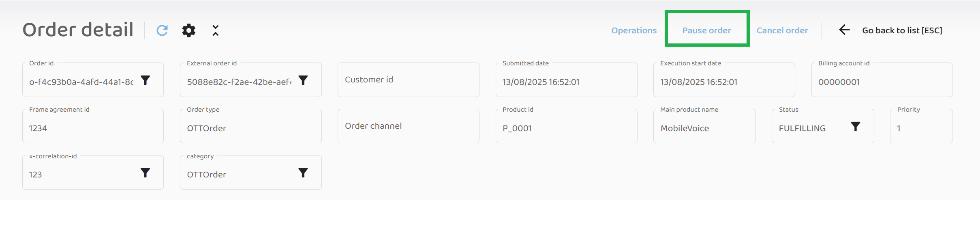Go back to list
This screenshot has height=231, width=980.
pyautogui.click(x=902, y=30)
